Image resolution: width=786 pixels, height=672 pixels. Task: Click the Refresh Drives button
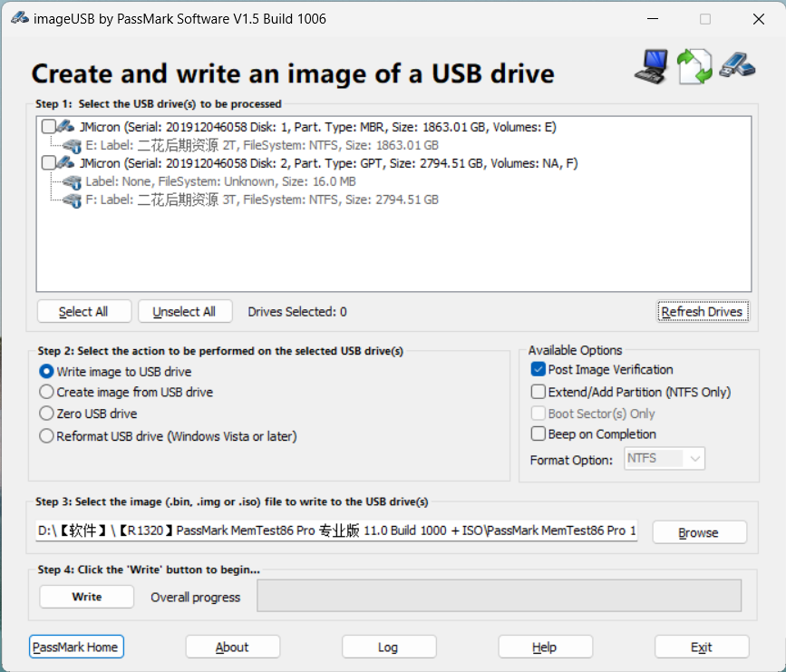click(x=703, y=311)
